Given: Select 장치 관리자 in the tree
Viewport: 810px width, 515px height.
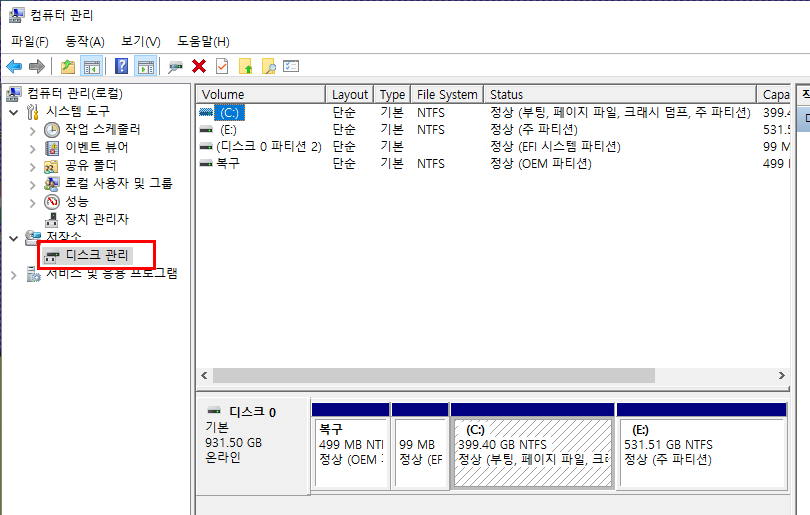Looking at the screenshot, I should coord(97,219).
